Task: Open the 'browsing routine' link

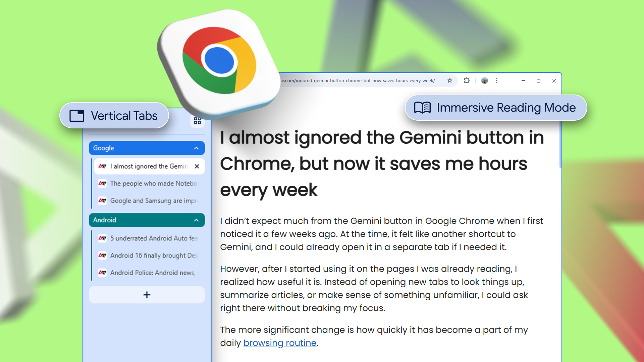Action: click(280, 343)
